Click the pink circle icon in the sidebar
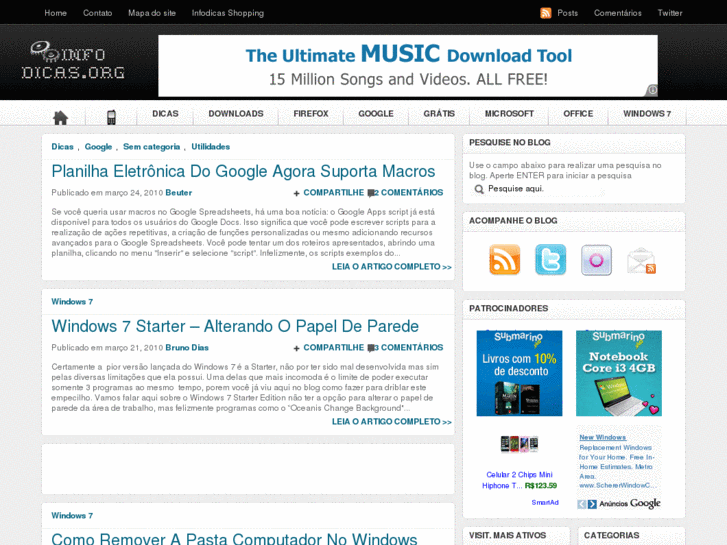 tap(596, 260)
